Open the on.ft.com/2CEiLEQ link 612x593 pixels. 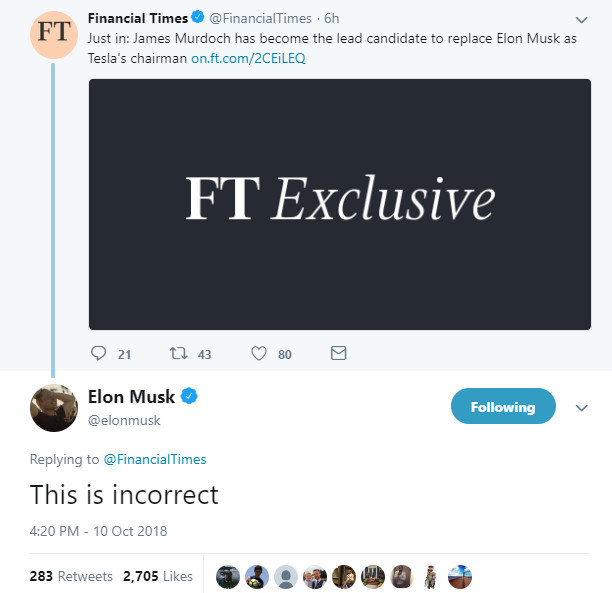(248, 58)
